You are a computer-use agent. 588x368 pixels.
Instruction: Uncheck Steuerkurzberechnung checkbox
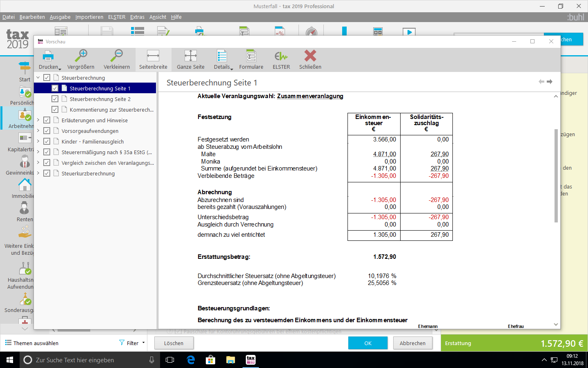pyautogui.click(x=47, y=173)
